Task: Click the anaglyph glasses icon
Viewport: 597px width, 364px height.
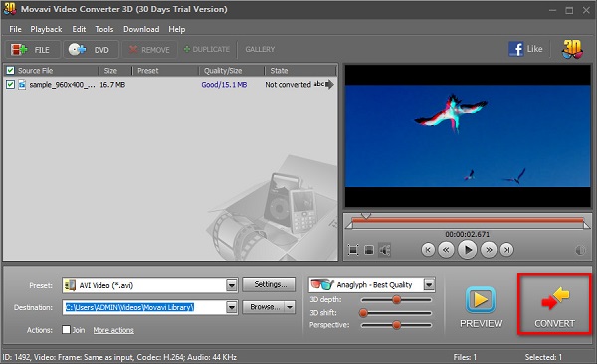Action: (x=321, y=284)
